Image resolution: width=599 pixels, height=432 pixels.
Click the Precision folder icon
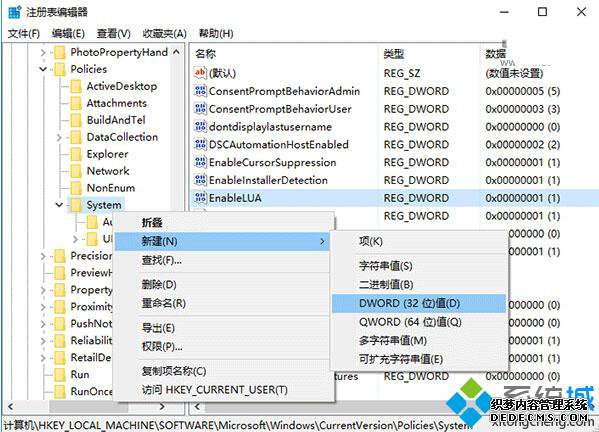pyautogui.click(x=60, y=256)
